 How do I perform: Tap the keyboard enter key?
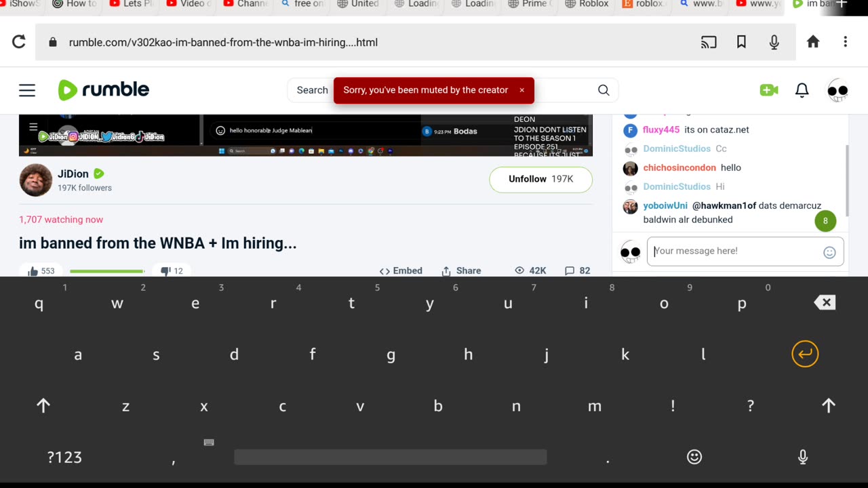point(805,354)
